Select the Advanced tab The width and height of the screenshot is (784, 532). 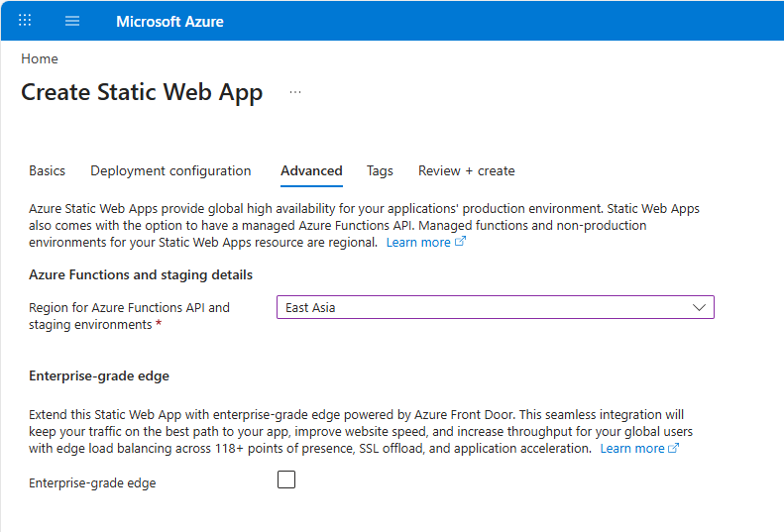click(311, 171)
